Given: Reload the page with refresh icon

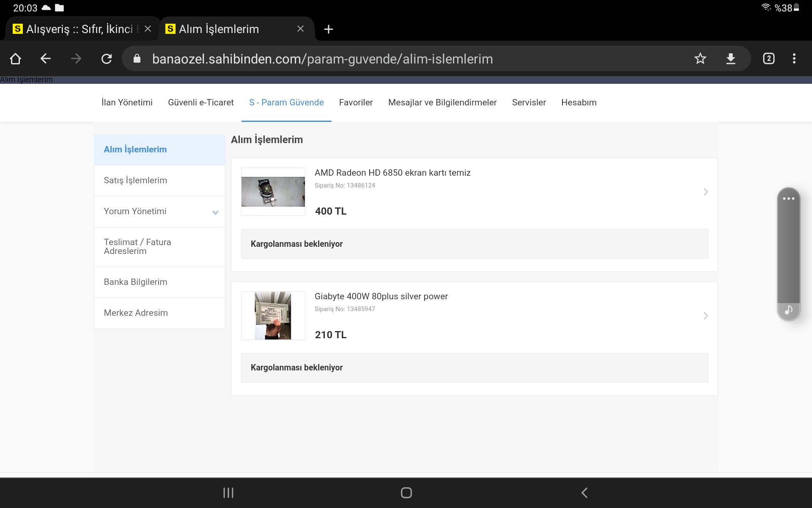Looking at the screenshot, I should [x=107, y=59].
